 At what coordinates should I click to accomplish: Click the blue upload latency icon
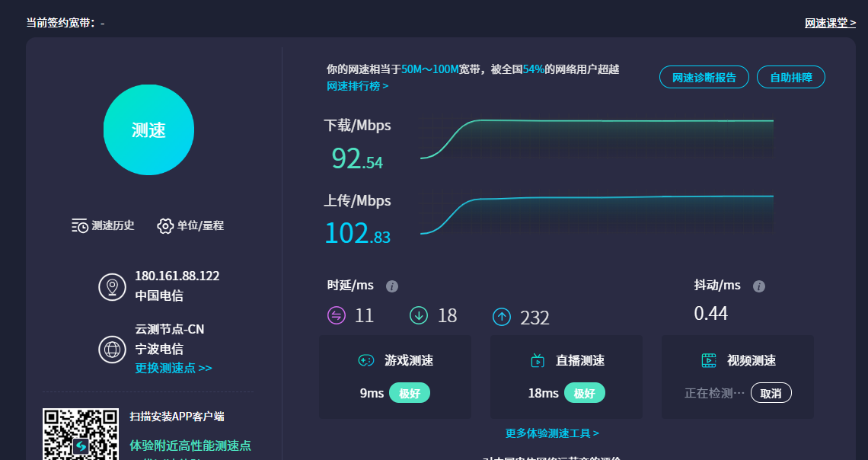tap(502, 317)
